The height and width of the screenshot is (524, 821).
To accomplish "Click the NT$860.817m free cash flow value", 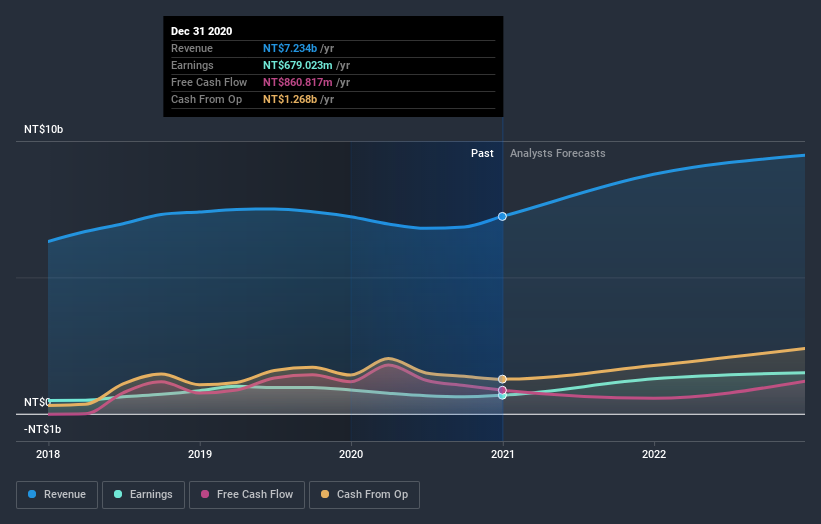I will tap(297, 82).
